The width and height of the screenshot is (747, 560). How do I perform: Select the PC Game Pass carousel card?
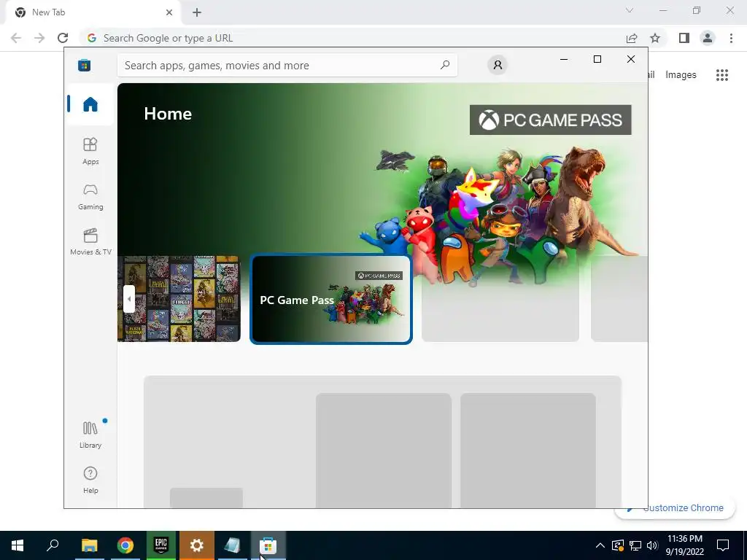click(330, 299)
